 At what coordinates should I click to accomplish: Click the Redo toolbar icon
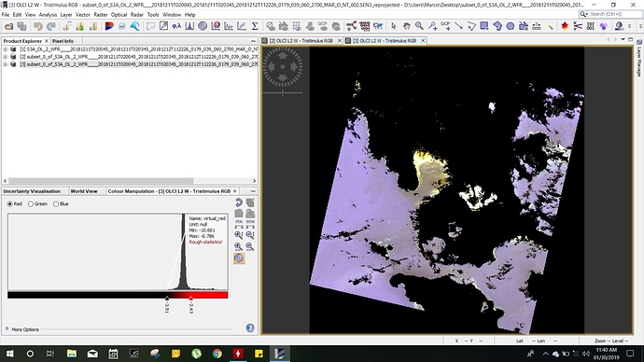coord(51,26)
